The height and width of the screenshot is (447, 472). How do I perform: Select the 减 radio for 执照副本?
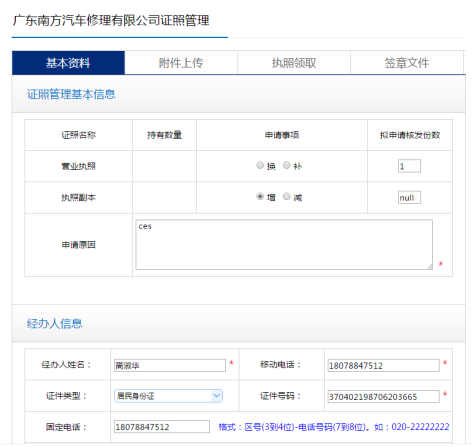pos(287,197)
